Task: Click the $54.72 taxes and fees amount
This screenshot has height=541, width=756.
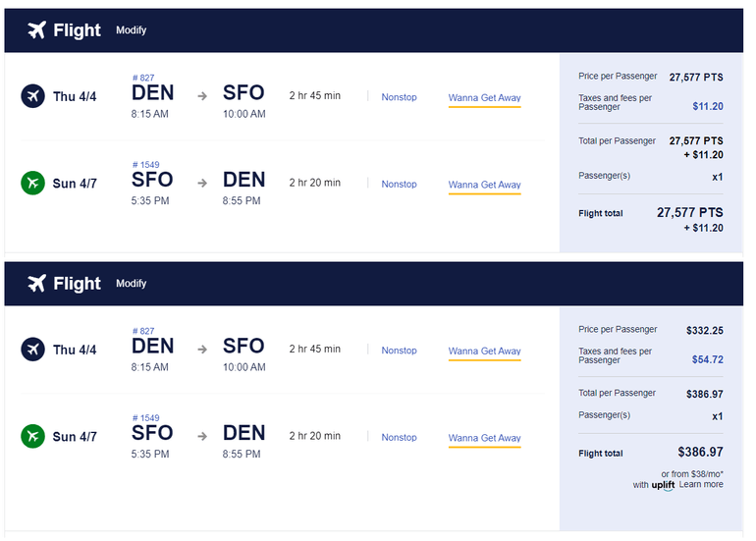Action: 707,360
